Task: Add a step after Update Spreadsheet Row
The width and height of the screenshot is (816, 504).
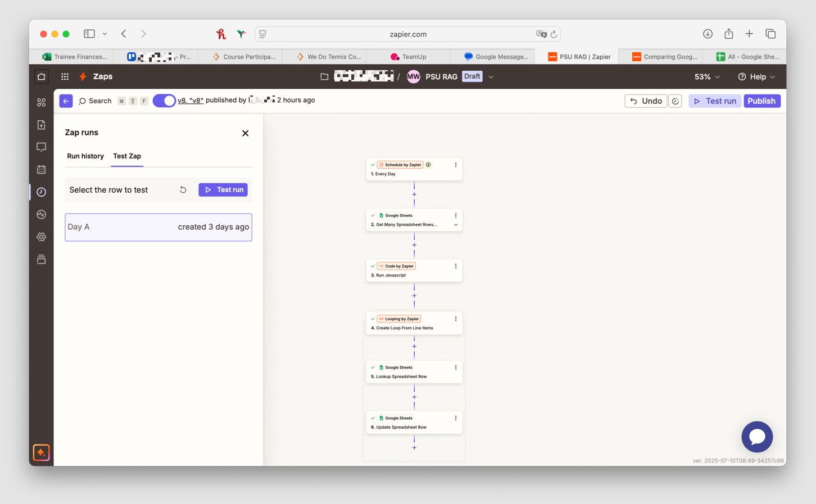Action: tap(414, 448)
